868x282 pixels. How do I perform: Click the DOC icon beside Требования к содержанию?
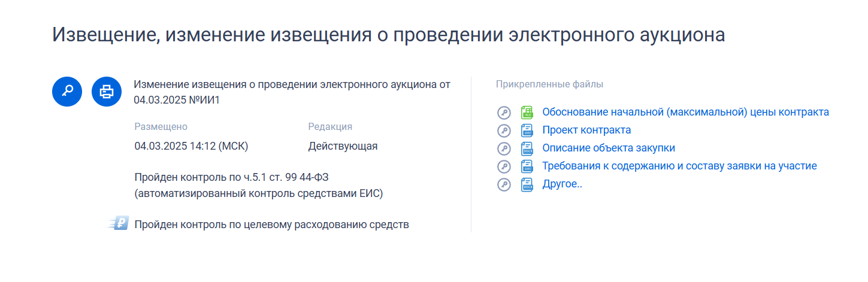pyautogui.click(x=527, y=166)
